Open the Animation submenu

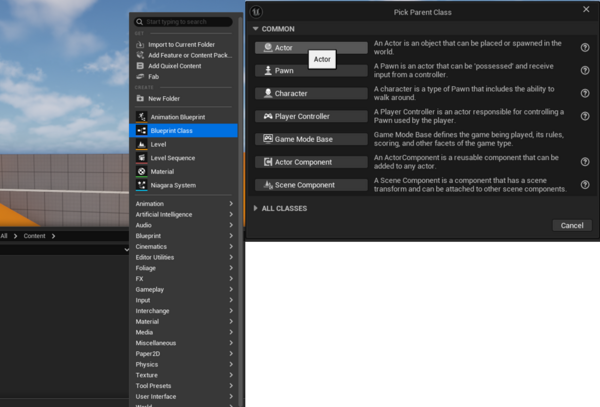coord(184,204)
